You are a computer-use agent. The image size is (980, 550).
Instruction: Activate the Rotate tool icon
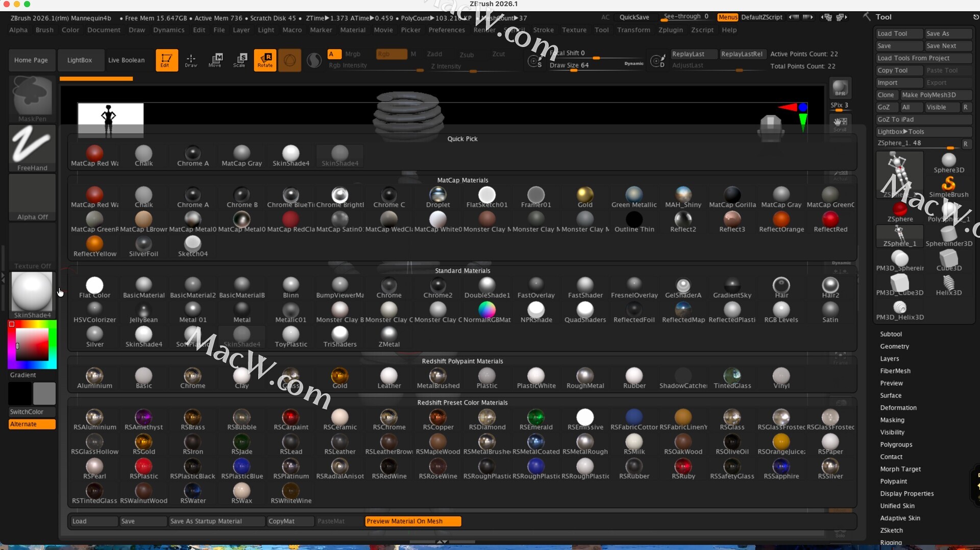(265, 60)
